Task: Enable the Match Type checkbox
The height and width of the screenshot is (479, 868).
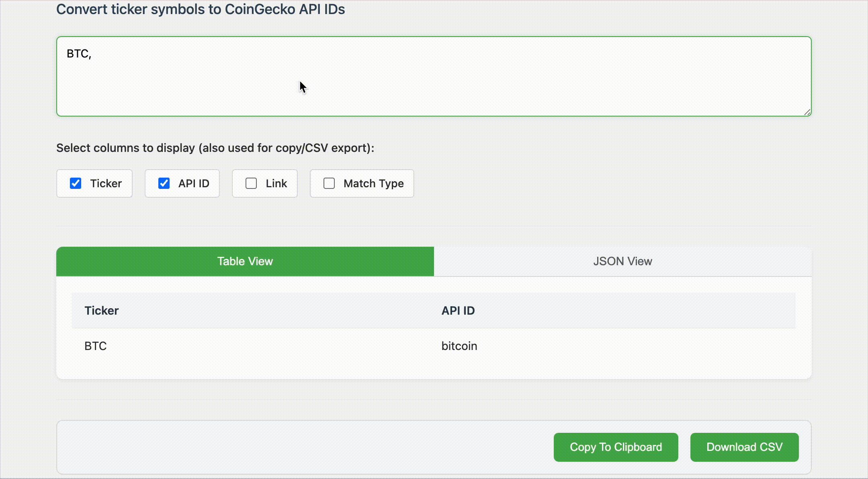Action: tap(329, 184)
